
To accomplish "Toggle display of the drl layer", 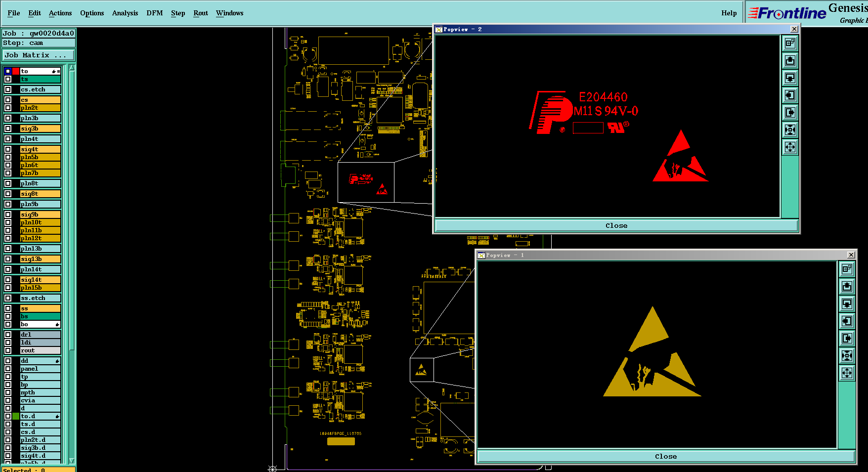I will [8, 335].
